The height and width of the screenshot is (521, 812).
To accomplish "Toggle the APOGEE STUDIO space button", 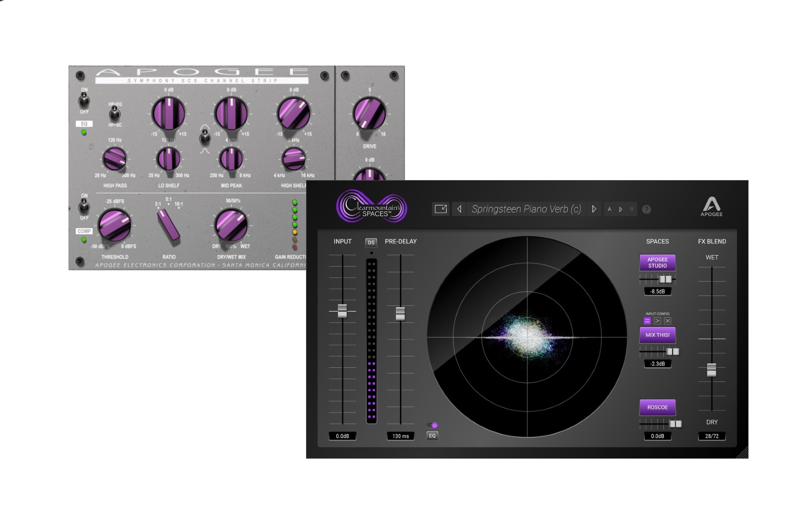I will point(657,262).
